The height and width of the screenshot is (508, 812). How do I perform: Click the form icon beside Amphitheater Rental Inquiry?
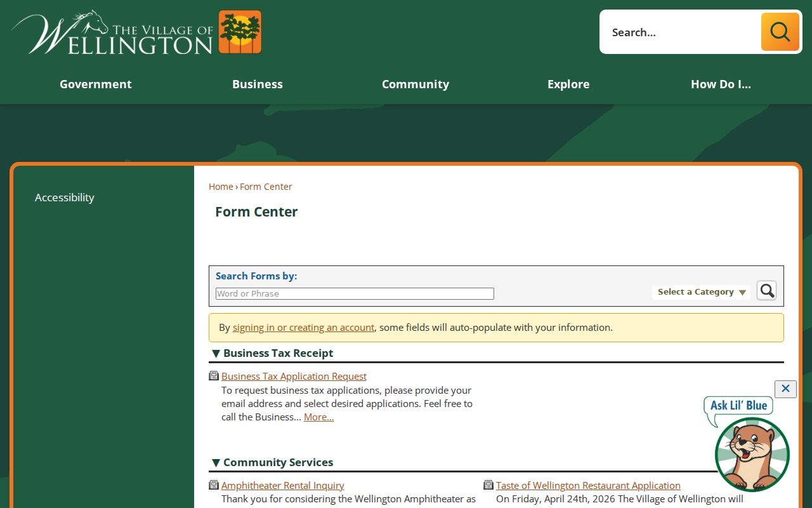coord(214,485)
